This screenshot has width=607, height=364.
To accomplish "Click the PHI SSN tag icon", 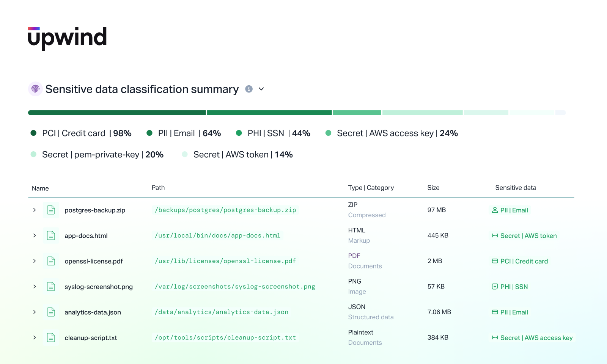I will point(495,287).
